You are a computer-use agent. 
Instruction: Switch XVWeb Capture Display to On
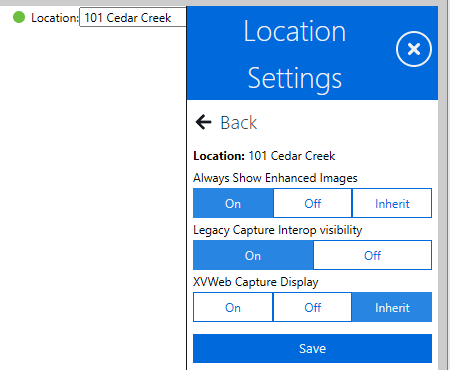click(233, 307)
